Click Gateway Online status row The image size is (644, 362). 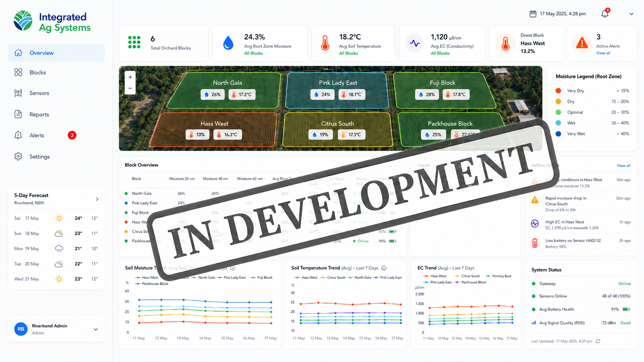point(581,284)
